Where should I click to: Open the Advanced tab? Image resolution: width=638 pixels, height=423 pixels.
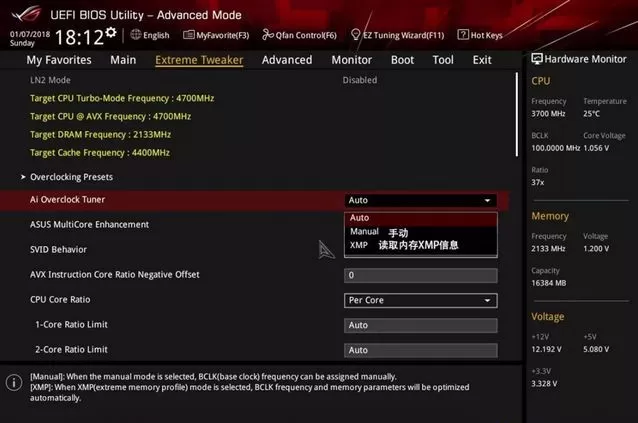click(287, 60)
